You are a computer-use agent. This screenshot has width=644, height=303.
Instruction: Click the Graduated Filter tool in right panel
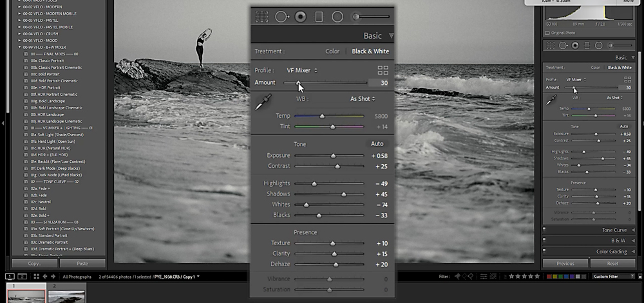[587, 46]
